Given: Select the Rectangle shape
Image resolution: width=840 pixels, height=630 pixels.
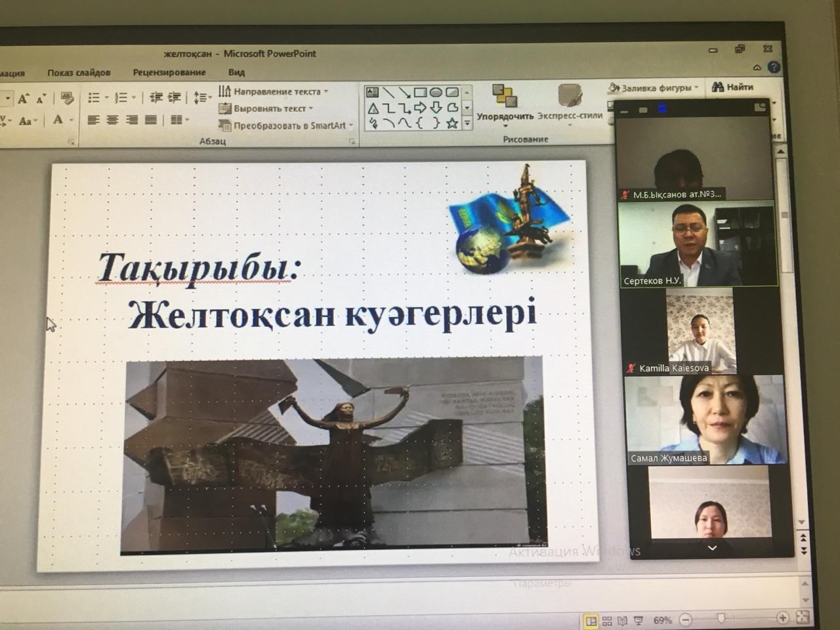Looking at the screenshot, I should 420,93.
